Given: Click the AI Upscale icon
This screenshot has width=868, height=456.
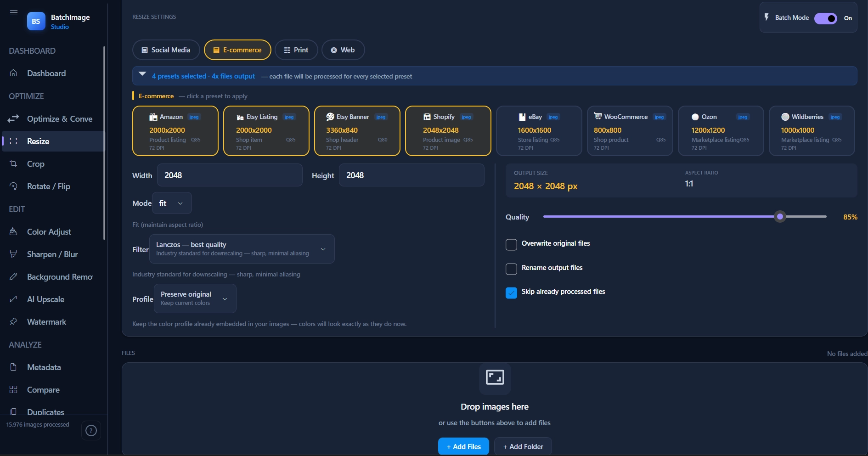Looking at the screenshot, I should point(13,299).
